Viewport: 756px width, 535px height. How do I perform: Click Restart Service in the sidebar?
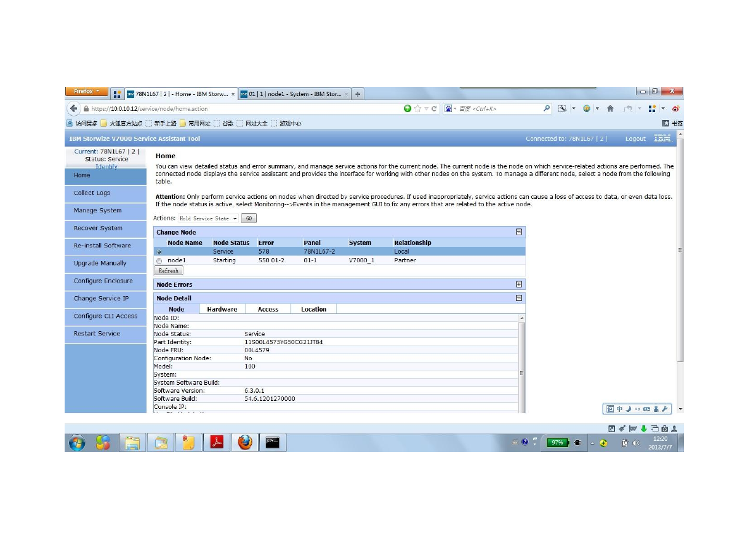pyautogui.click(x=106, y=334)
